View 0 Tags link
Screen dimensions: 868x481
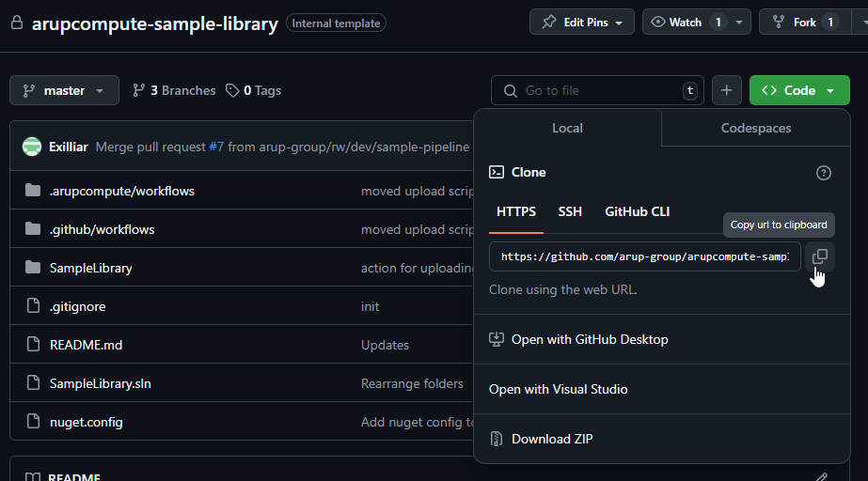click(x=254, y=90)
